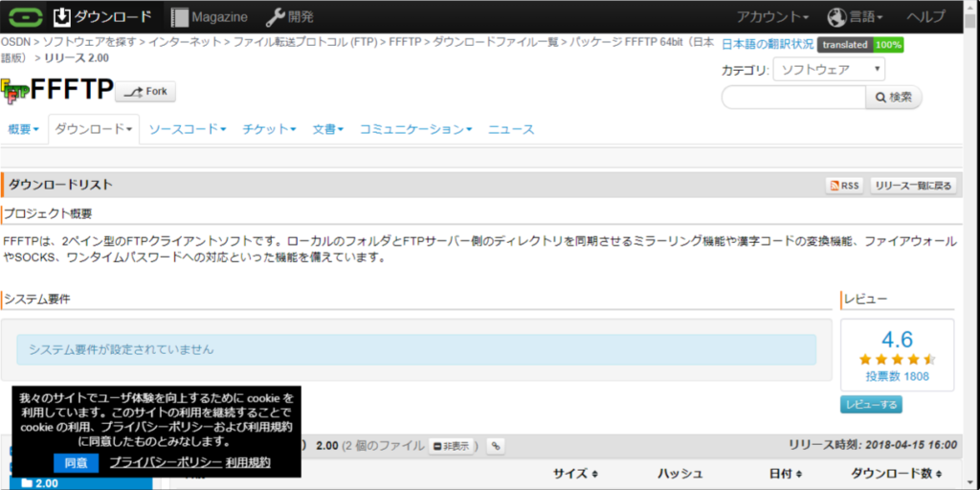Open Magazine from the top navigation

coord(210,17)
